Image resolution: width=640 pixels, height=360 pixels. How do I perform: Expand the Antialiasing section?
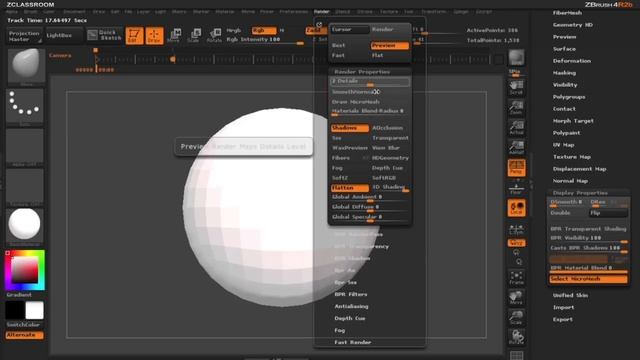[x=351, y=306]
